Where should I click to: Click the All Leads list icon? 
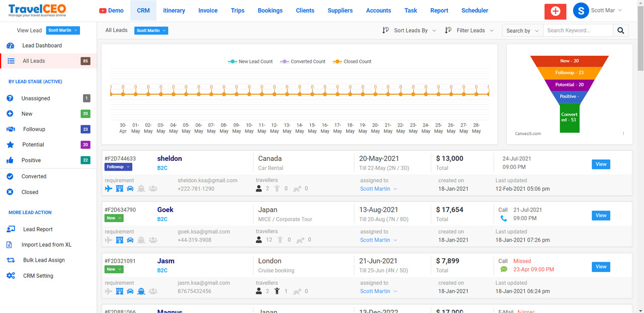(x=11, y=61)
